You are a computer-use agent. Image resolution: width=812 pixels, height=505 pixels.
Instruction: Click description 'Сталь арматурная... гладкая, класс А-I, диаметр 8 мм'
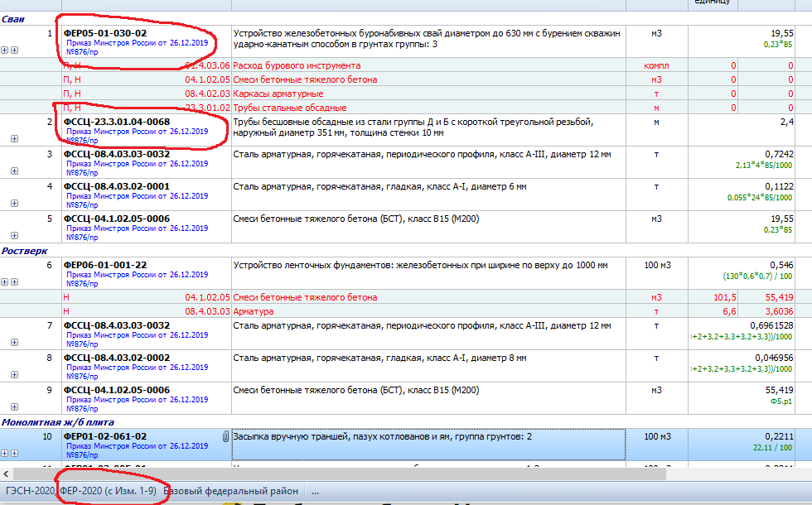tap(379, 358)
